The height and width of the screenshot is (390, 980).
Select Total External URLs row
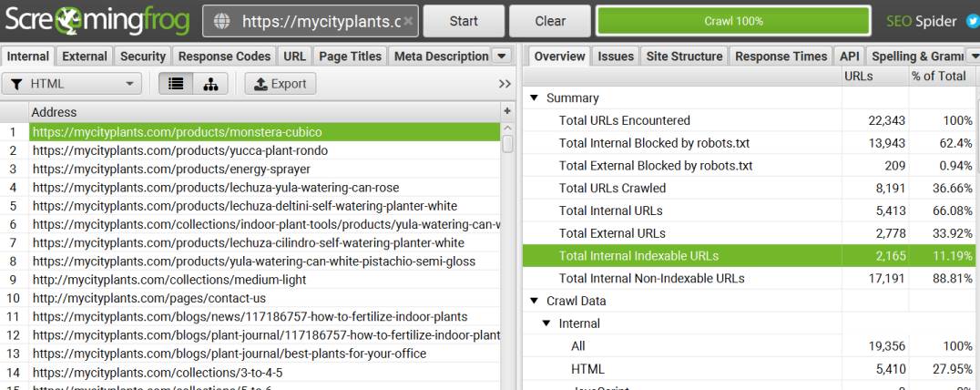749,232
